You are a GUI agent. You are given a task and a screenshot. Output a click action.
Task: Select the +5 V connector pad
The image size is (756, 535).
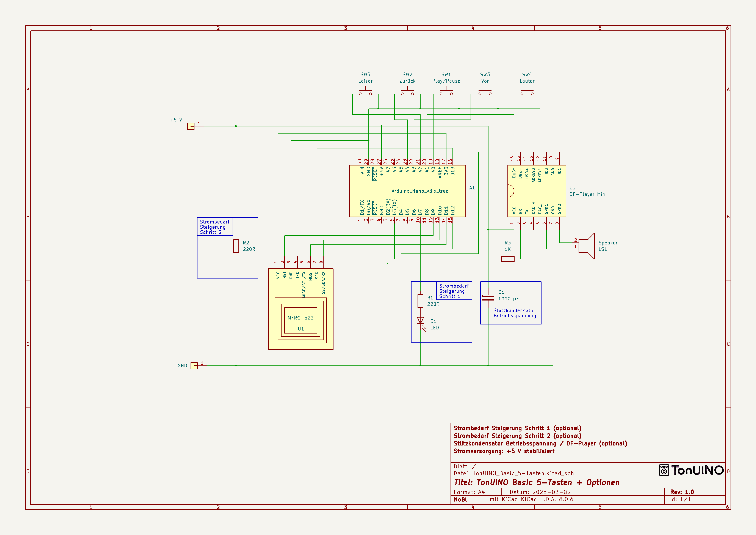point(191,126)
